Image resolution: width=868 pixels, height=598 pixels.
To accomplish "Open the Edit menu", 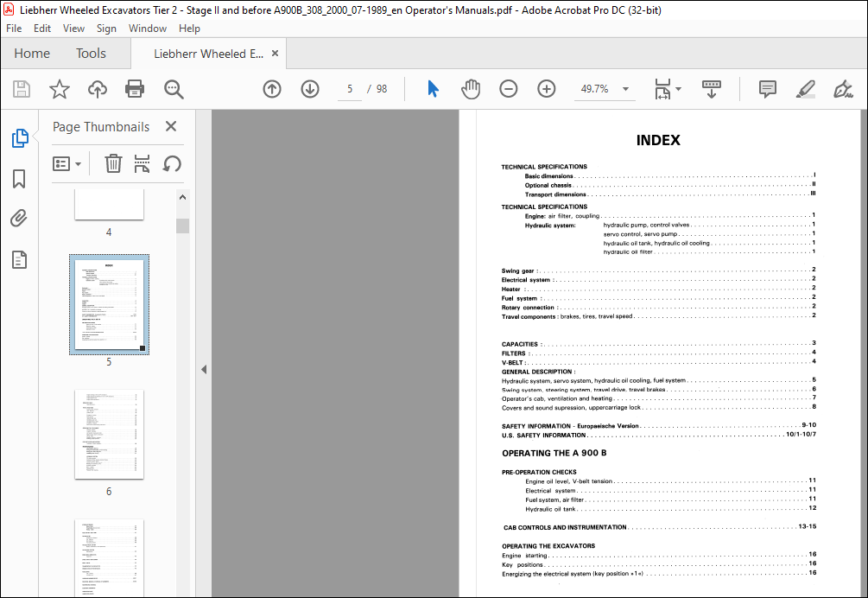I will [x=42, y=29].
